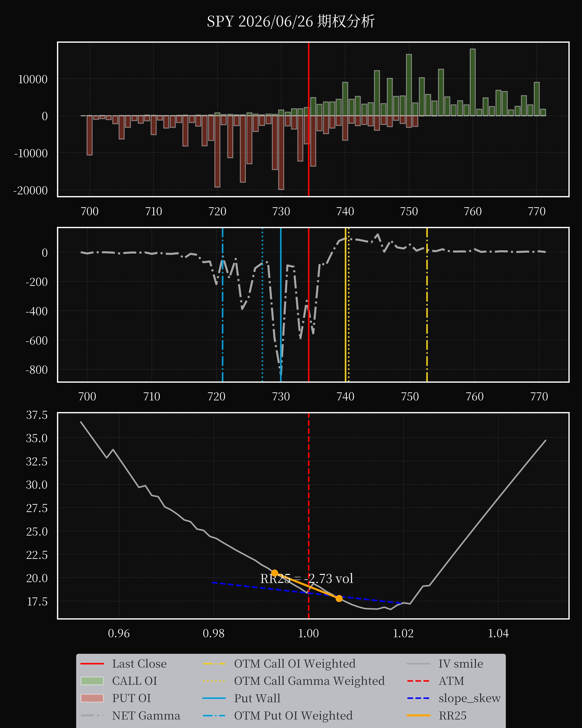This screenshot has width=582, height=728.
Task: Click the blue dash-dot line near 721 in gamma chart
Action: (223, 305)
